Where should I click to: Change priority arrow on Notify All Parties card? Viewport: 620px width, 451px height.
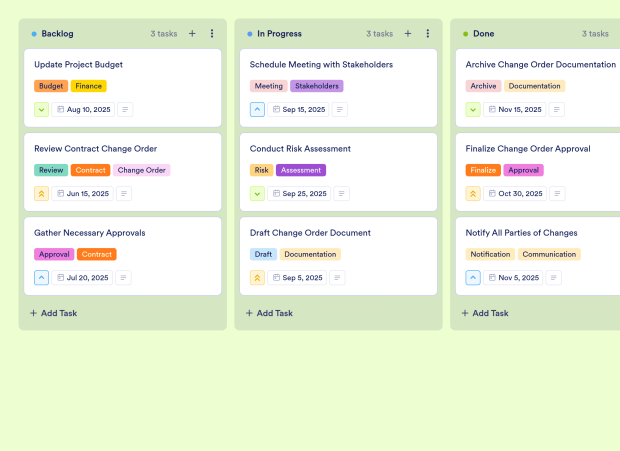(473, 278)
